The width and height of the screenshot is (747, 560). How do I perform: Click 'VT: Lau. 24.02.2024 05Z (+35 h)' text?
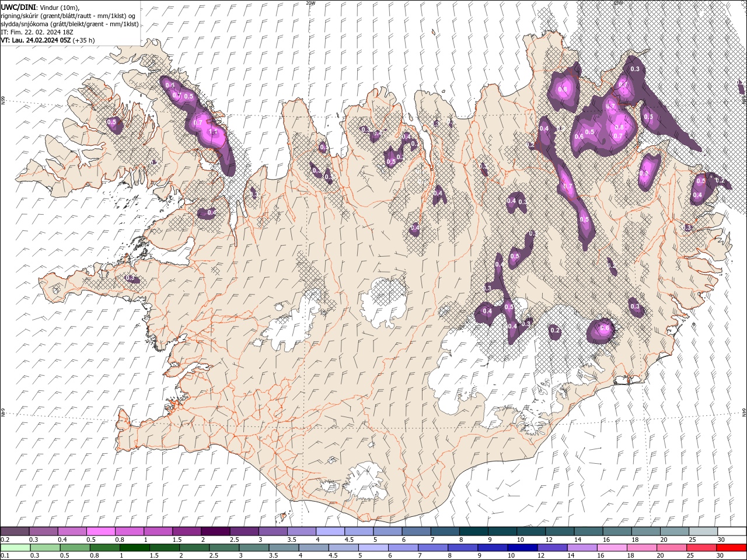[x=48, y=40]
